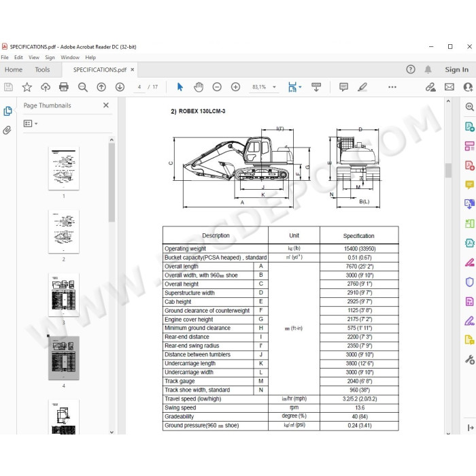The height and width of the screenshot is (476, 476).
Task: Open Export PDF tool in right pane
Action: point(469,126)
